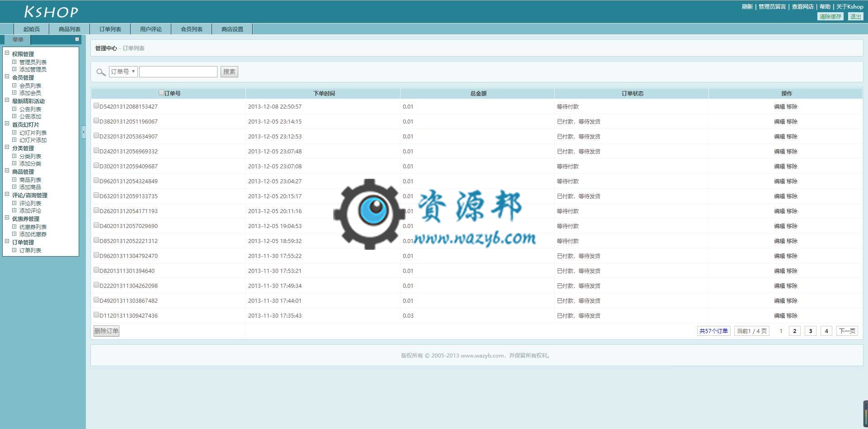Check order D30201312059409687

coord(96,166)
